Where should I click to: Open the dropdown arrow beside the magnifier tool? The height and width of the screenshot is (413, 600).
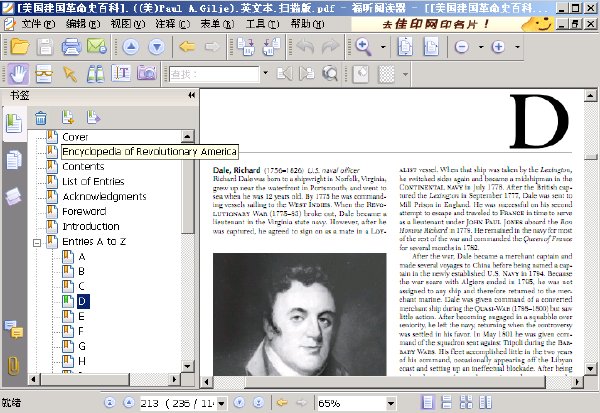point(383,47)
